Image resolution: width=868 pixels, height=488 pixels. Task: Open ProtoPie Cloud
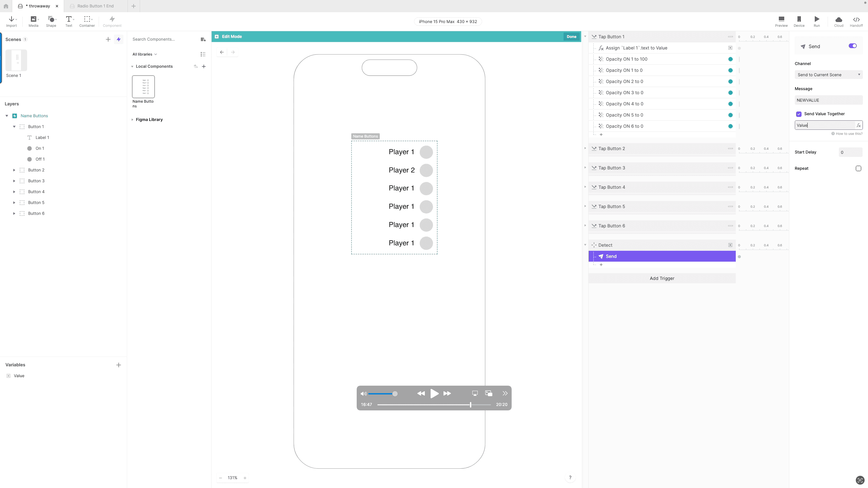838,21
